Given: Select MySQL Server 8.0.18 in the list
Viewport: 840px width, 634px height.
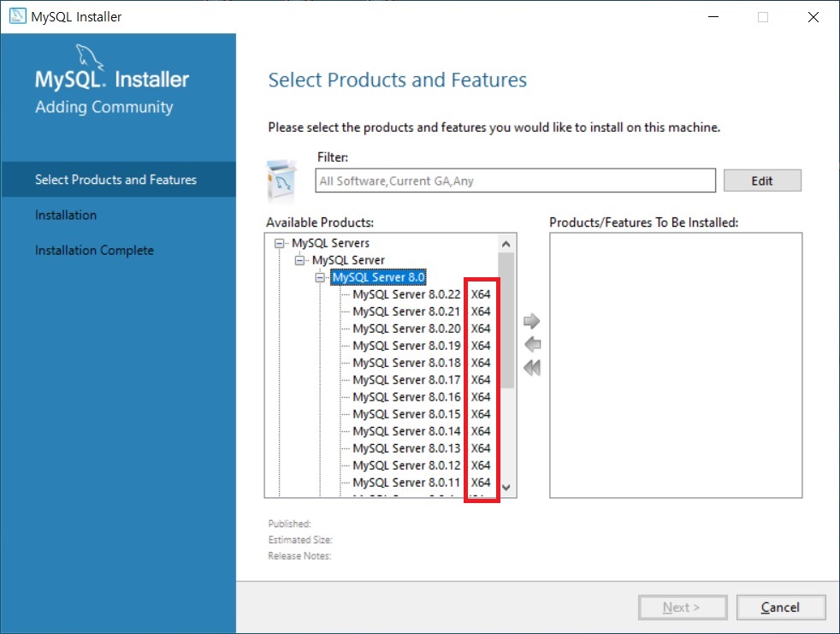Looking at the screenshot, I should [x=421, y=363].
